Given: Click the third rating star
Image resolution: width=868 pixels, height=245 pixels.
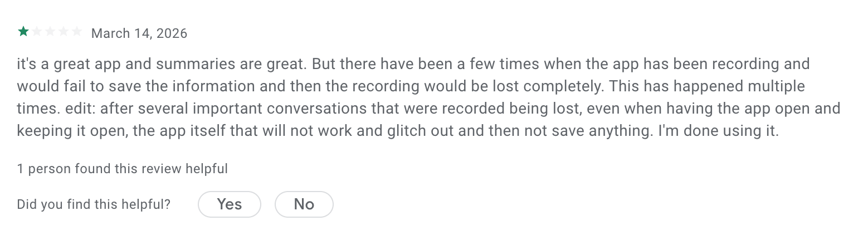Looking at the screenshot, I should pos(50,32).
